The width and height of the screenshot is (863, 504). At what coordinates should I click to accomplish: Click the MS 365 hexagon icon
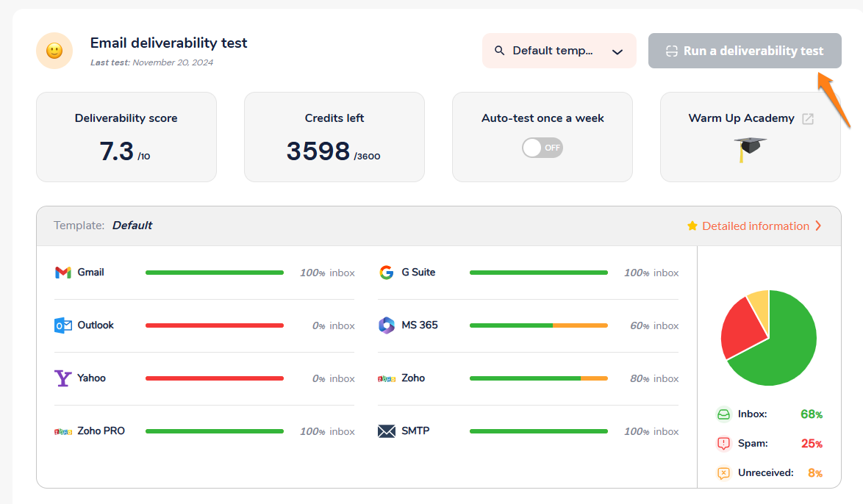tap(387, 325)
